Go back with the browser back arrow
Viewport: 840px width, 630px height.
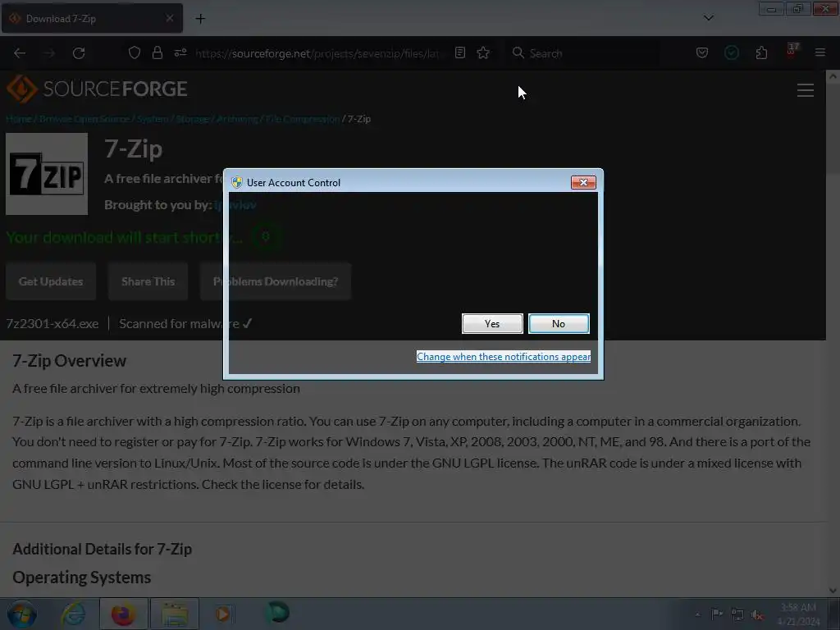point(20,53)
